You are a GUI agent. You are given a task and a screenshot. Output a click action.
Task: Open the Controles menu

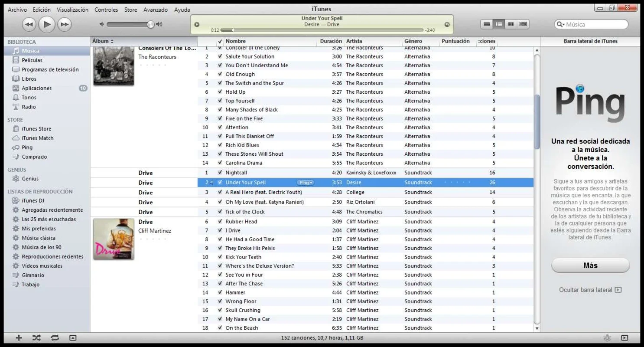[106, 10]
